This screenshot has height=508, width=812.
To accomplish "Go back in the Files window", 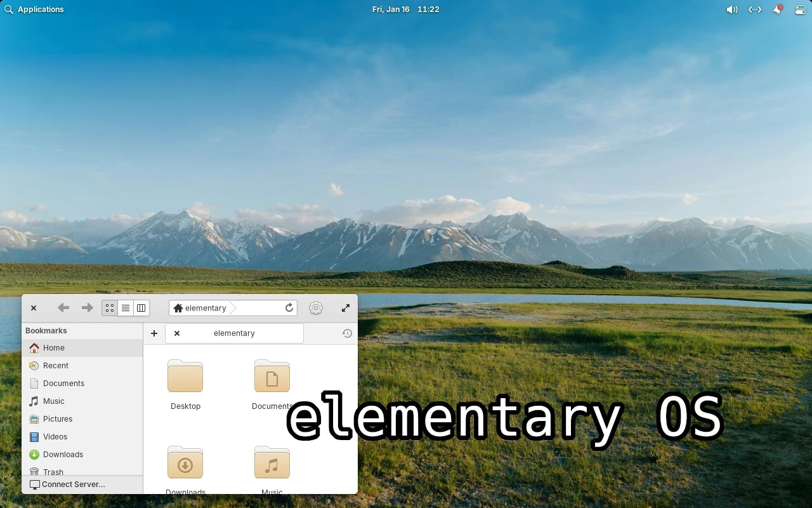I will point(63,308).
